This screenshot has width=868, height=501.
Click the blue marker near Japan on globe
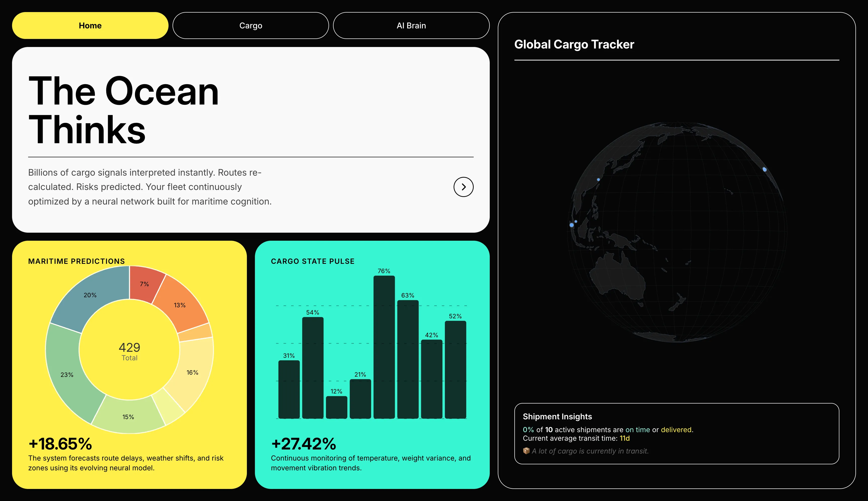(599, 180)
